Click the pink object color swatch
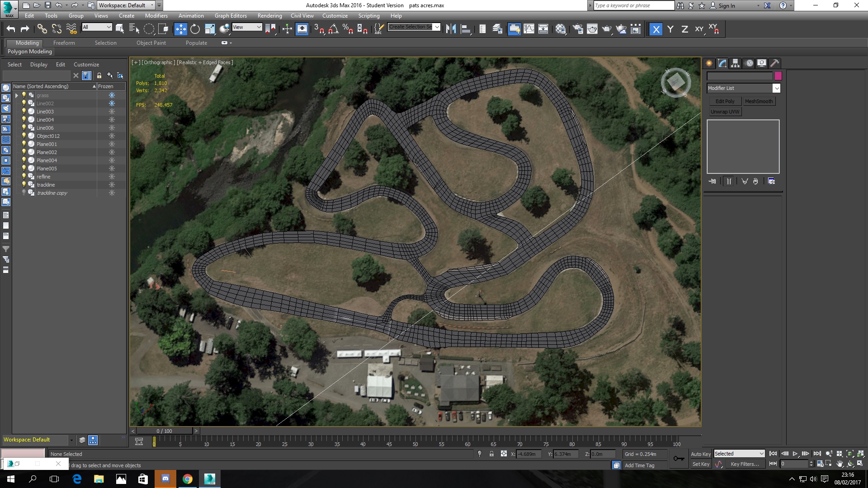The height and width of the screenshot is (488, 868). pos(778,76)
